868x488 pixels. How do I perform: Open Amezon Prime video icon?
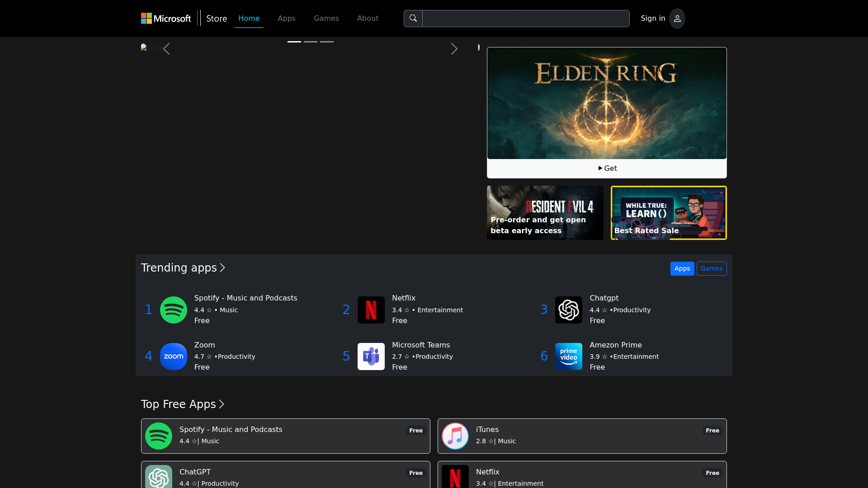tap(569, 357)
